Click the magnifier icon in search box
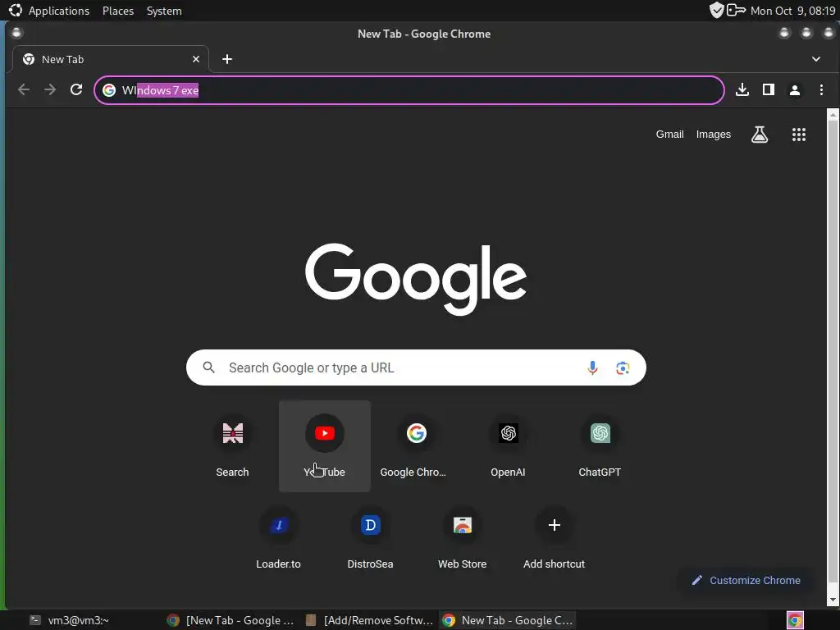The image size is (840, 630). [209, 367]
